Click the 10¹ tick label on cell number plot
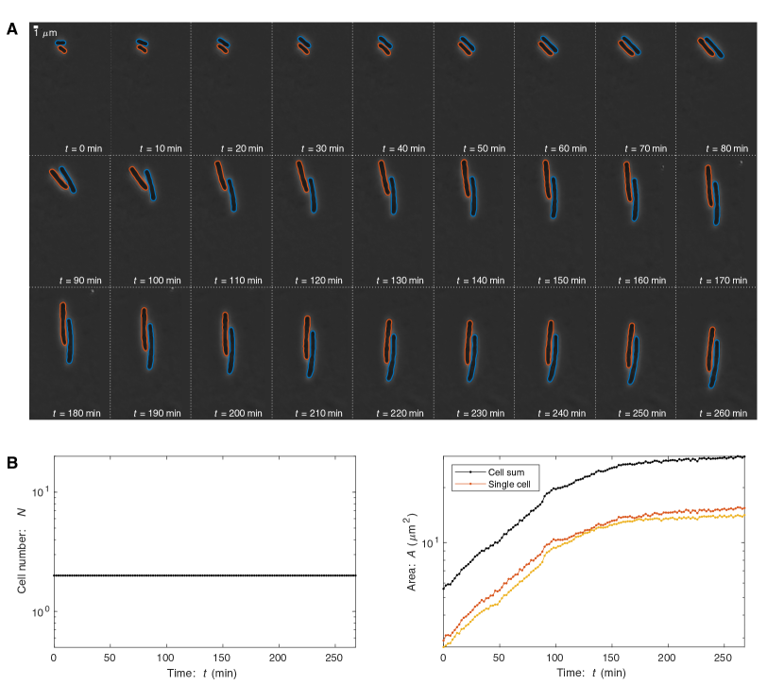Viewport: 784px width, 685px height. pyautogui.click(x=41, y=491)
